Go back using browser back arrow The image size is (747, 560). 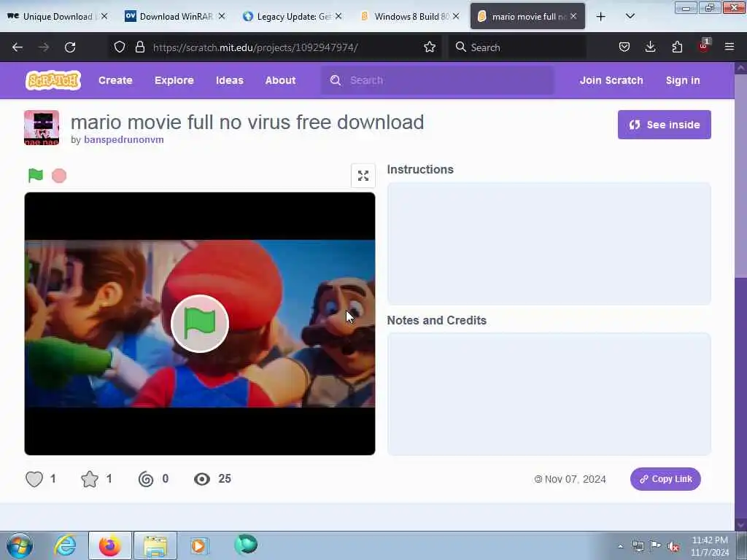point(18,47)
